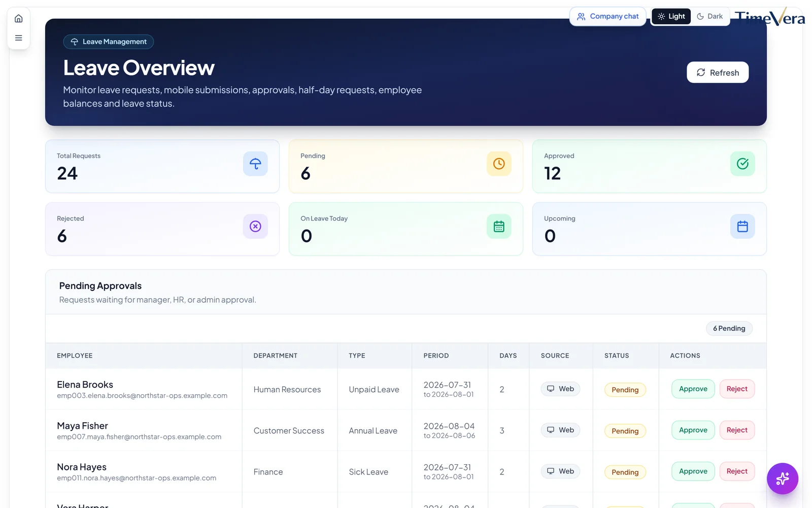
Task: Click the Finance department cell
Action: click(x=268, y=472)
